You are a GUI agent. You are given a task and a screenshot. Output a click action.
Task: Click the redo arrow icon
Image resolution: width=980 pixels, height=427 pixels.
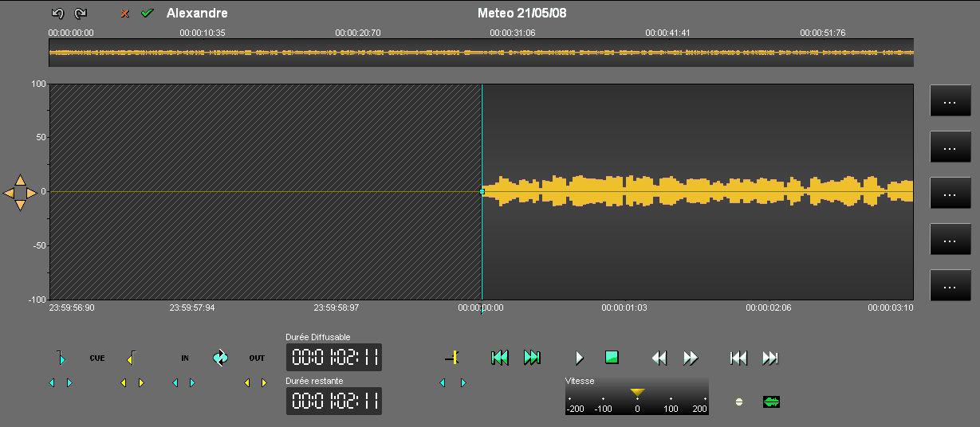pyautogui.click(x=81, y=14)
